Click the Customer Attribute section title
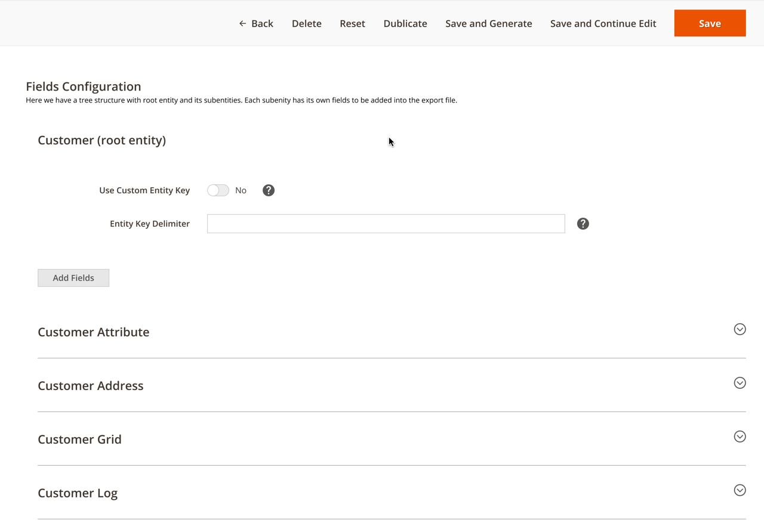The width and height of the screenshot is (764, 532). (94, 332)
